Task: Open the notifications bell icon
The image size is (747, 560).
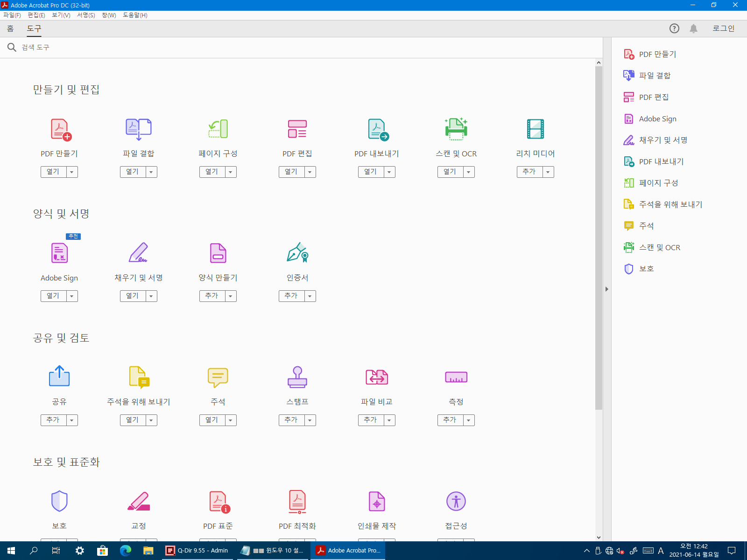Action: [693, 28]
